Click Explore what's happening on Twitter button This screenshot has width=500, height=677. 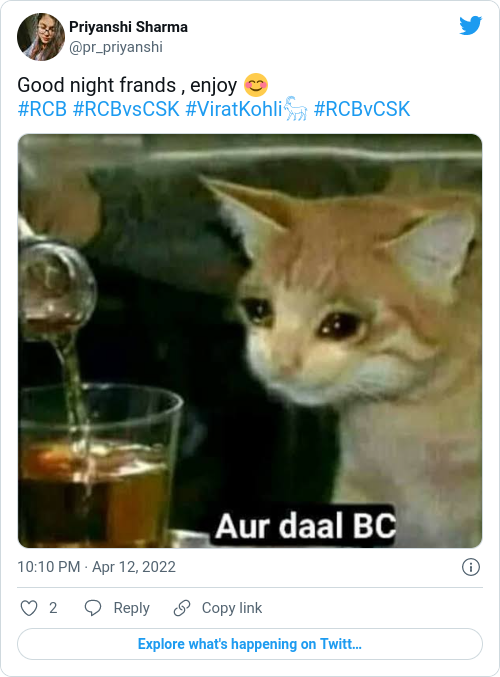click(x=250, y=644)
